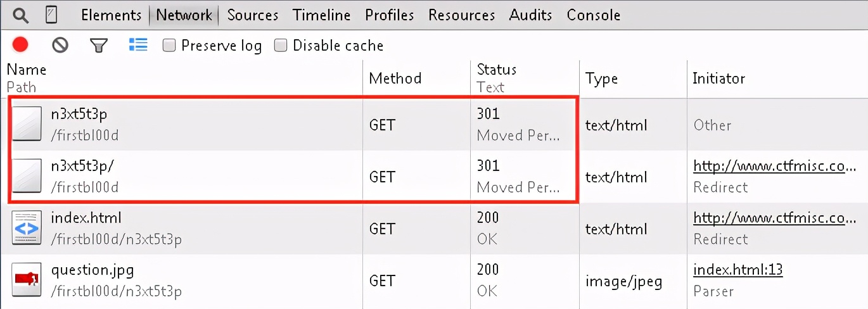The width and height of the screenshot is (868, 309).
Task: Open the initiator URL link for index.html
Action: tap(775, 218)
